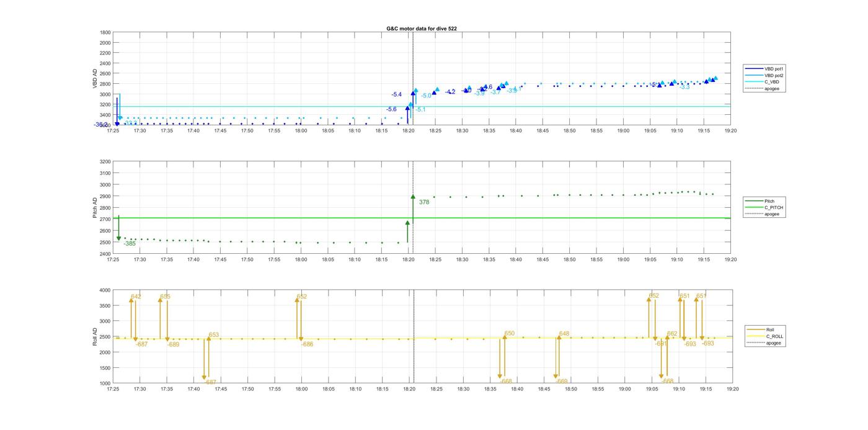The image size is (868, 430).
Task: Click '1500' tick on the Roll AD axis
Action: pos(105,368)
